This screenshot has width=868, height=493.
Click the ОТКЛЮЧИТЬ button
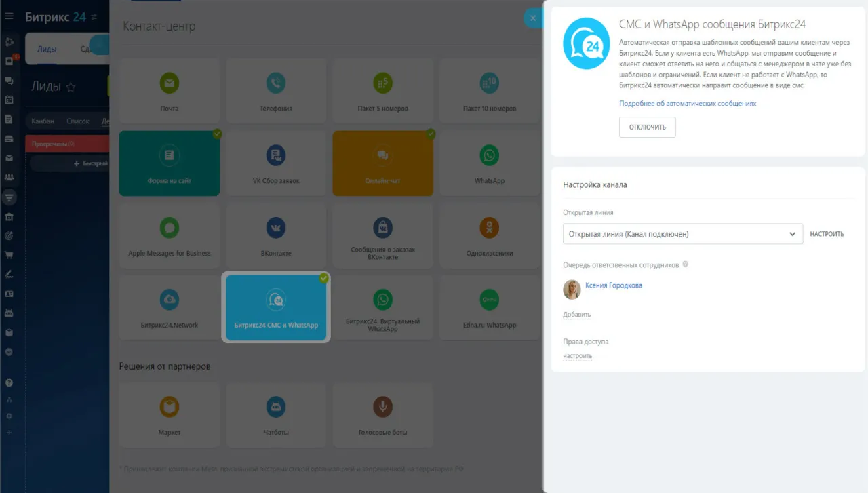[648, 127]
